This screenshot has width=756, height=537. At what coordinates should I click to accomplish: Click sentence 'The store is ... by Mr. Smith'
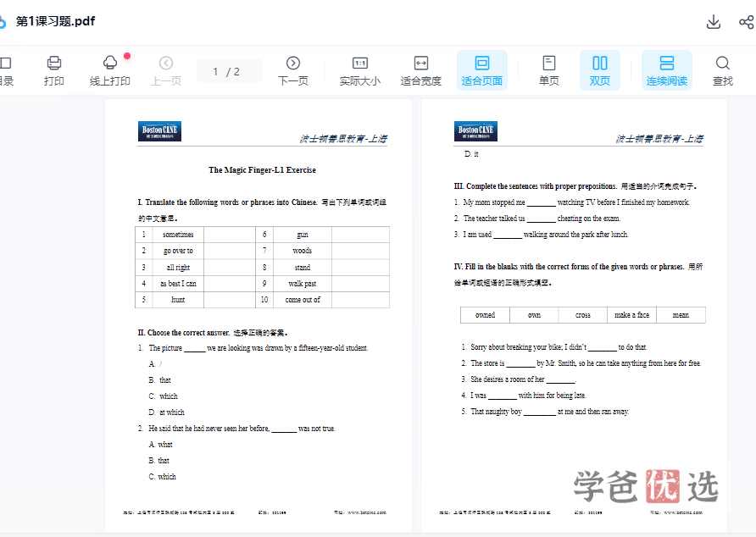581,363
